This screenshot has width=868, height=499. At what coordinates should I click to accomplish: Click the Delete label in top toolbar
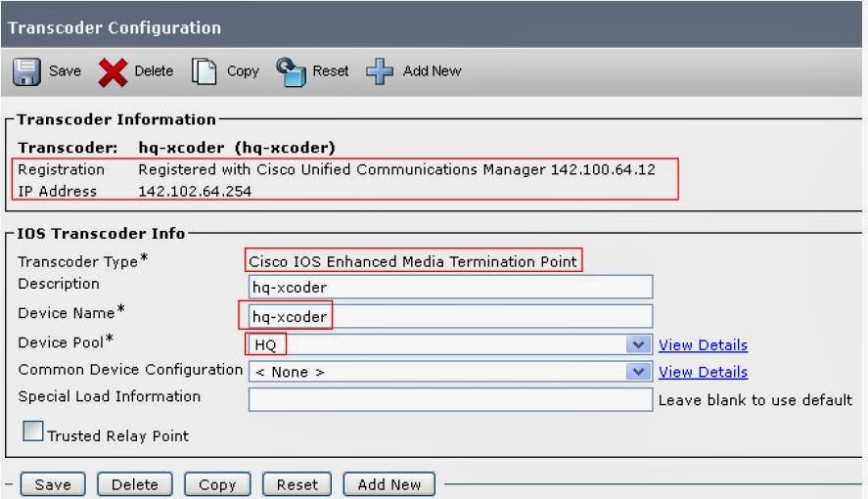pyautogui.click(x=154, y=70)
